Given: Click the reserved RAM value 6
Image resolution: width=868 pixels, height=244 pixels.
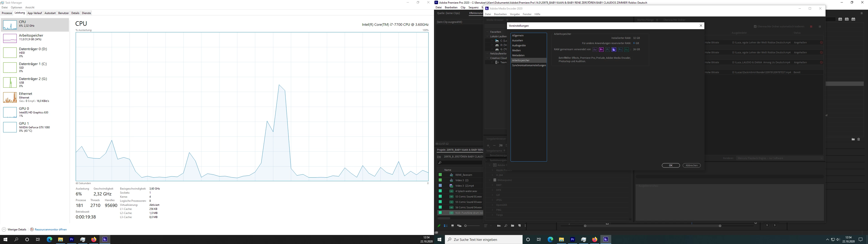Looking at the screenshot, I should [634, 43].
